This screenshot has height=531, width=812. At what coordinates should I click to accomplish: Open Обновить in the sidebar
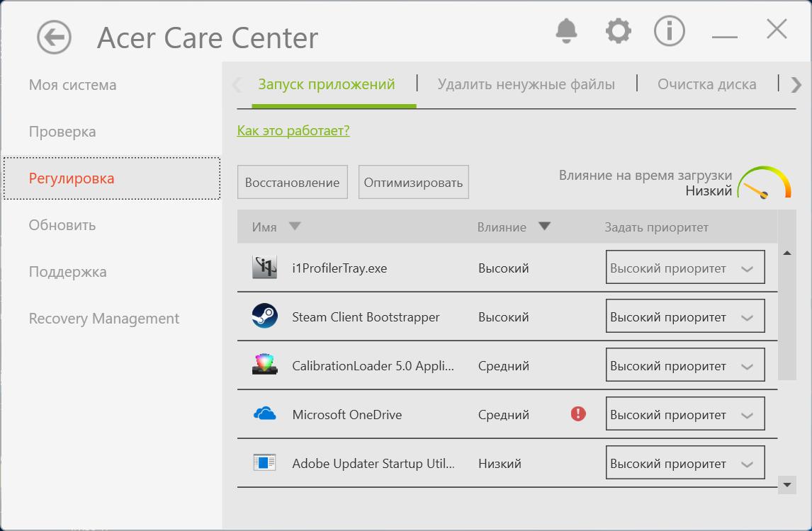[x=62, y=225]
